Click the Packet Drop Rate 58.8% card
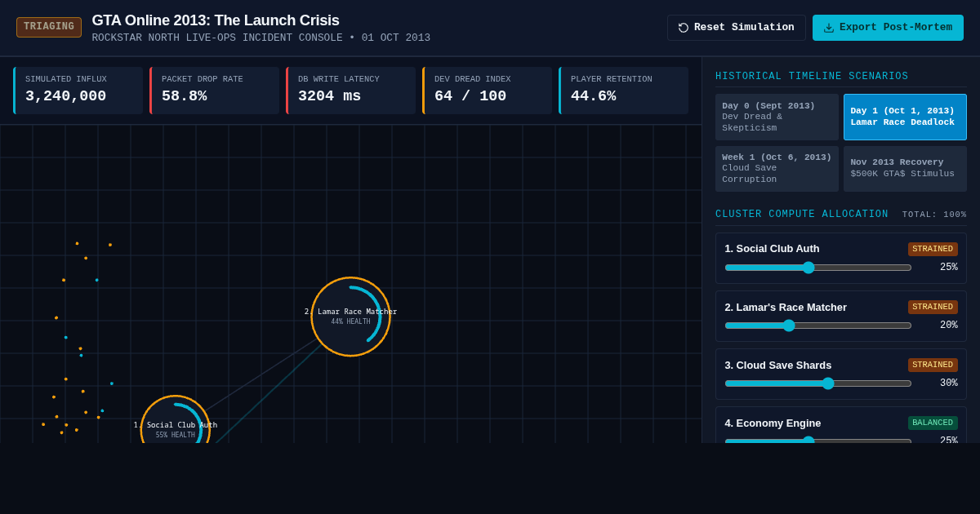 pos(215,90)
